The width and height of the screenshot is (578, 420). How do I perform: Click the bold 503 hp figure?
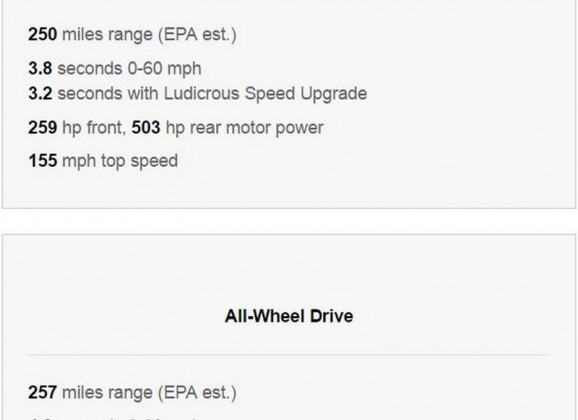pyautogui.click(x=146, y=128)
